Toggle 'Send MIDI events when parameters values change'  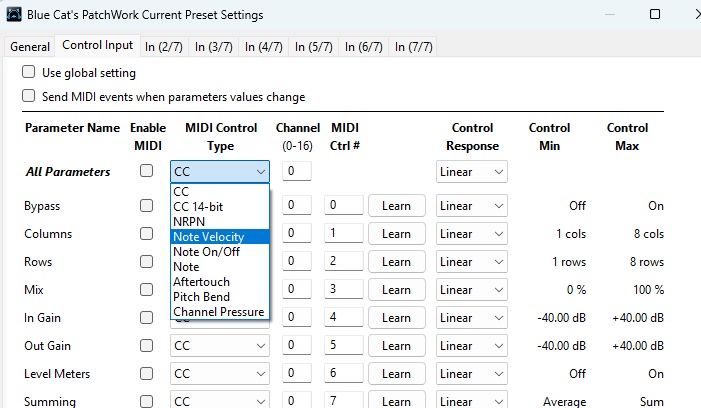pyautogui.click(x=29, y=97)
